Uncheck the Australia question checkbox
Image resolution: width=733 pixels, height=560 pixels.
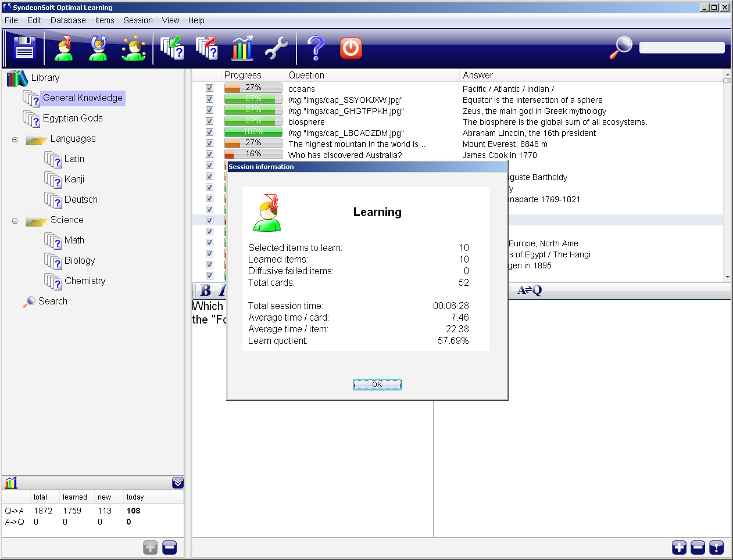pos(209,155)
